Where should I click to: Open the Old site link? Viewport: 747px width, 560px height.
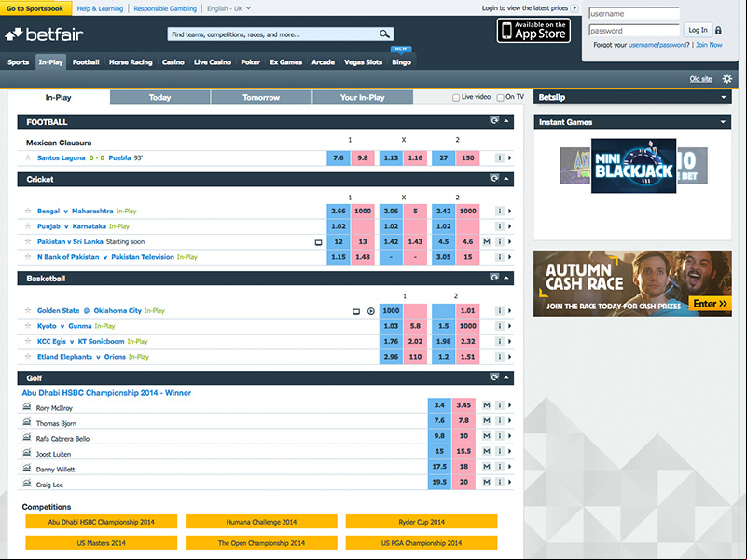(x=700, y=79)
